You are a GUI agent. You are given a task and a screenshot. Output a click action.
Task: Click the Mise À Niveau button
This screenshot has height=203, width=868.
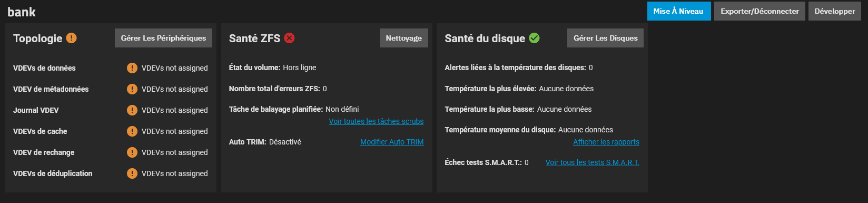coord(678,11)
